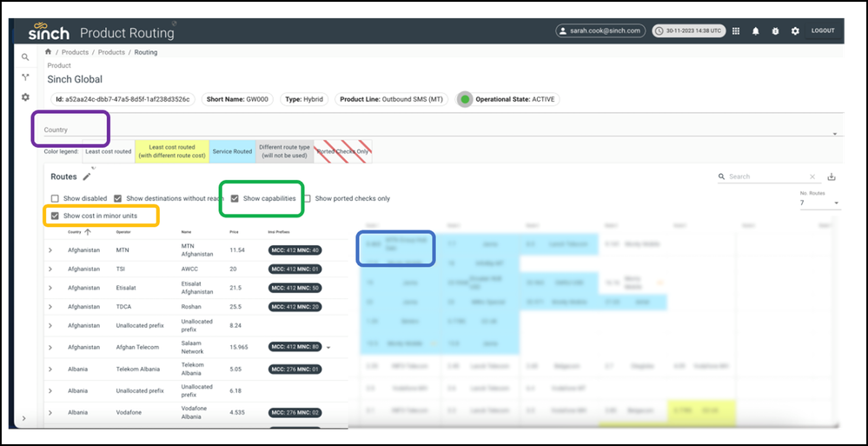Click the LOGOUT button

[823, 31]
